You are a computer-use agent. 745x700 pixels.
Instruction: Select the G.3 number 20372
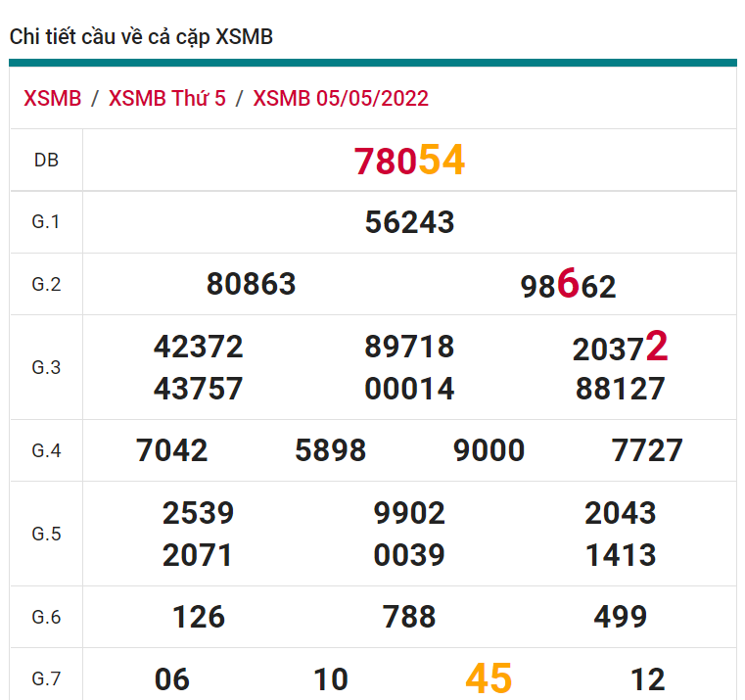[620, 348]
